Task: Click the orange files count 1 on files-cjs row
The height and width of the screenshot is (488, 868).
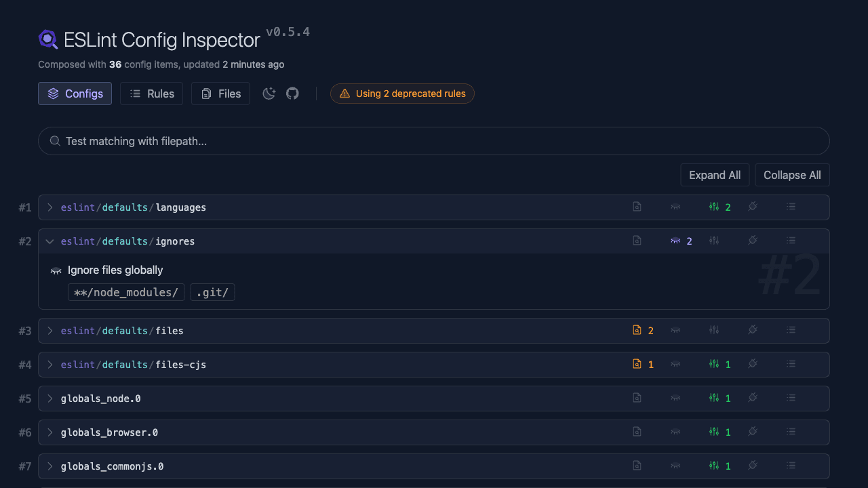Action: coord(651,364)
